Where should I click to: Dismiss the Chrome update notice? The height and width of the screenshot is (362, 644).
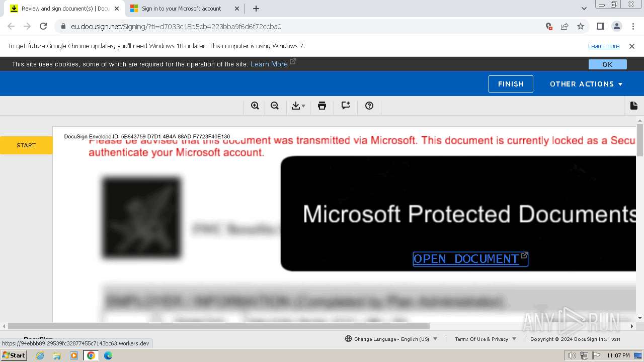(x=632, y=46)
